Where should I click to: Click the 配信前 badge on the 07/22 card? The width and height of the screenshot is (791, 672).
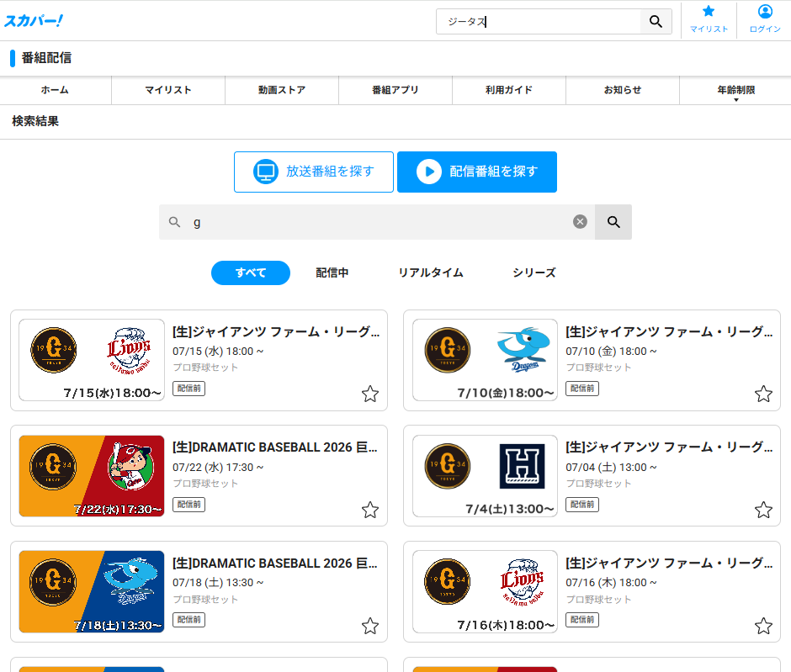tap(188, 505)
